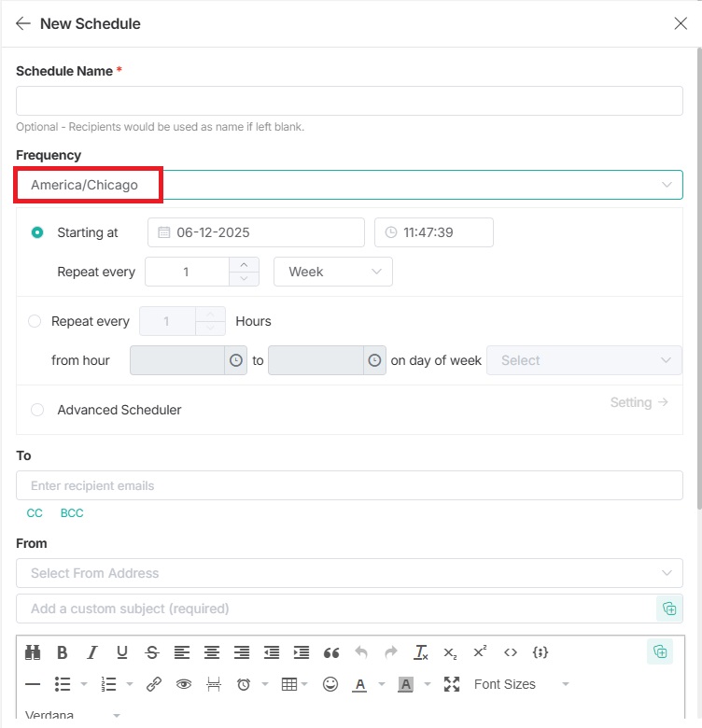Expand the Week interval dropdown
The width and height of the screenshot is (702, 728).
pos(333,272)
